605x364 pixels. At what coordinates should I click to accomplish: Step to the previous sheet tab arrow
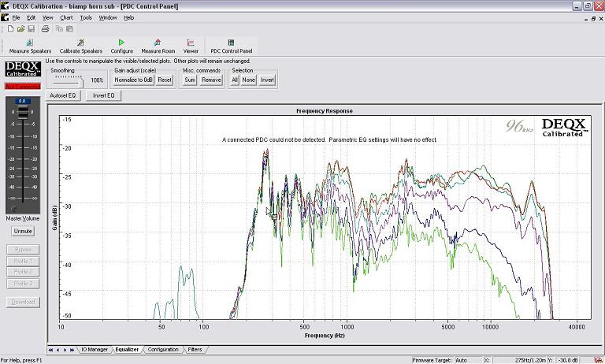(x=58, y=350)
